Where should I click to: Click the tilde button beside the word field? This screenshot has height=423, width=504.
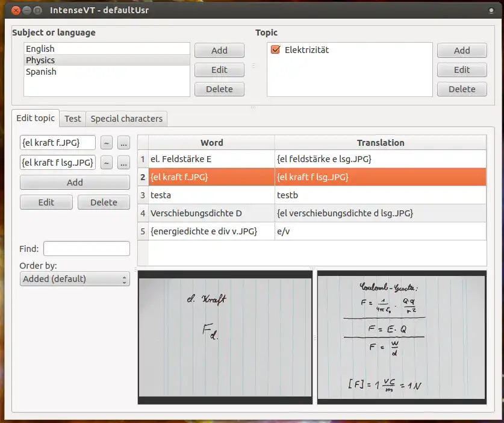pyautogui.click(x=107, y=142)
